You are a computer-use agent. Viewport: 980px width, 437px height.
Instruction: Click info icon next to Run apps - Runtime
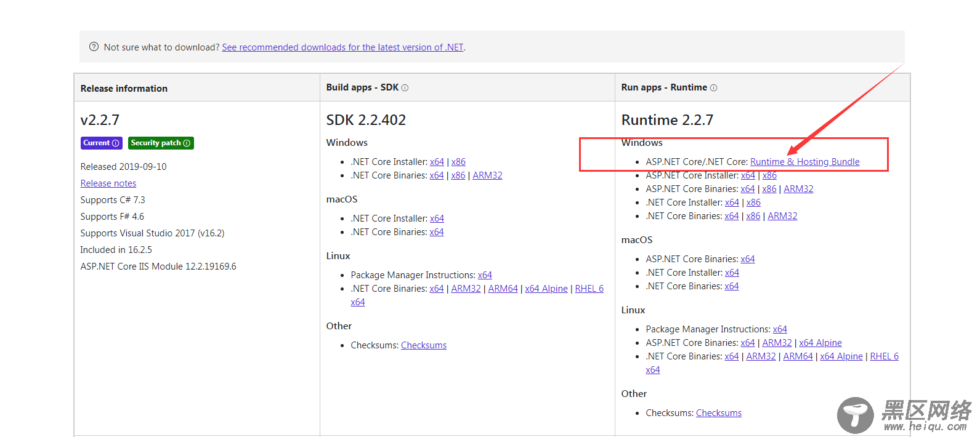point(713,88)
